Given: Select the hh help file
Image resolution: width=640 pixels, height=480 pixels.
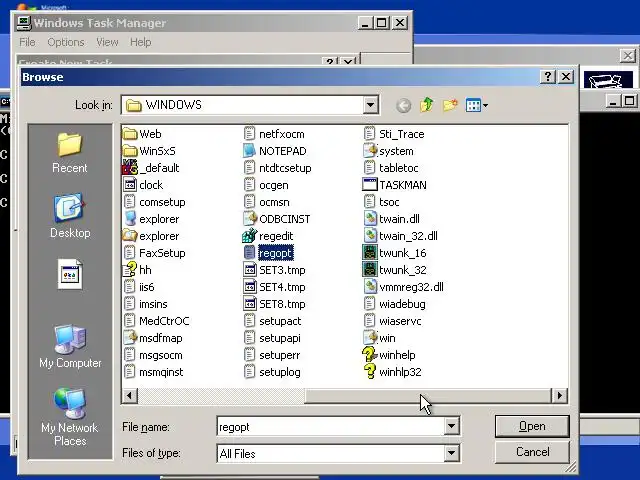Looking at the screenshot, I should pos(138,270).
